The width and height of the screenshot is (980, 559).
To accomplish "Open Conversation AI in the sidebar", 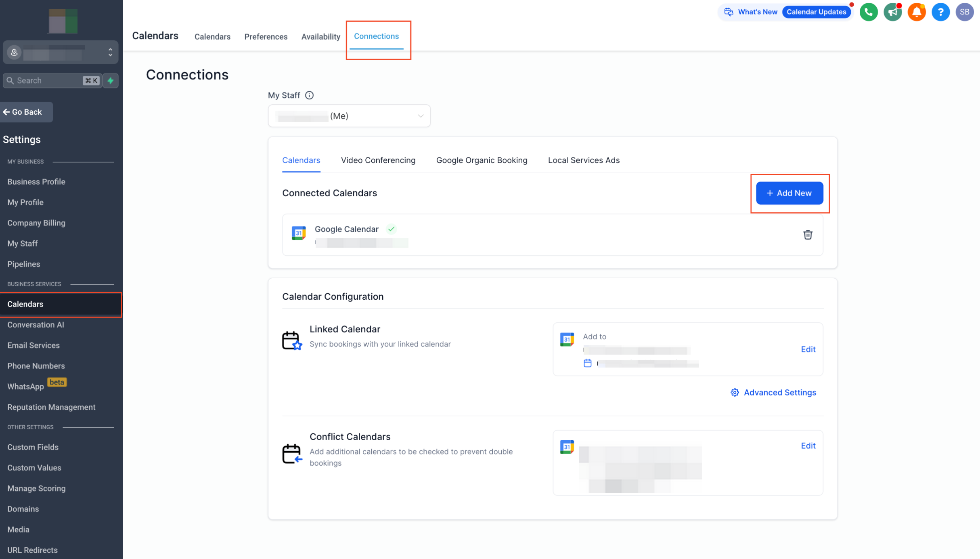I will (36, 325).
